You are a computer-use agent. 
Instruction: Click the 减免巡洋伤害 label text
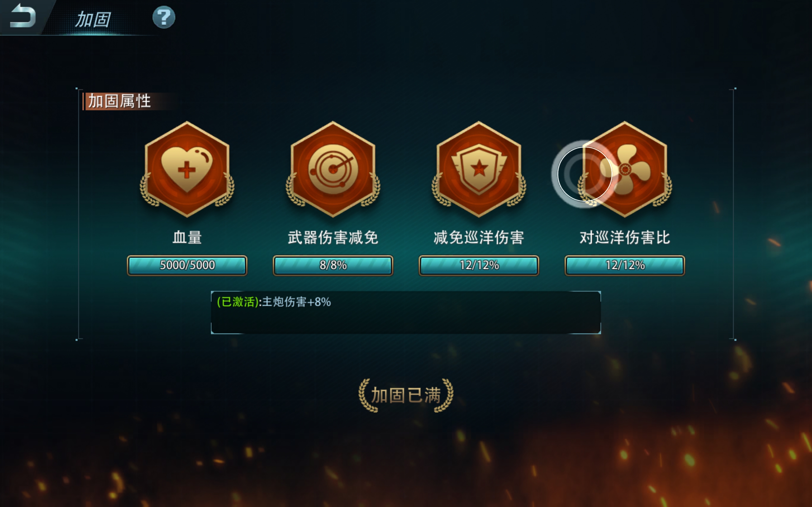479,237
